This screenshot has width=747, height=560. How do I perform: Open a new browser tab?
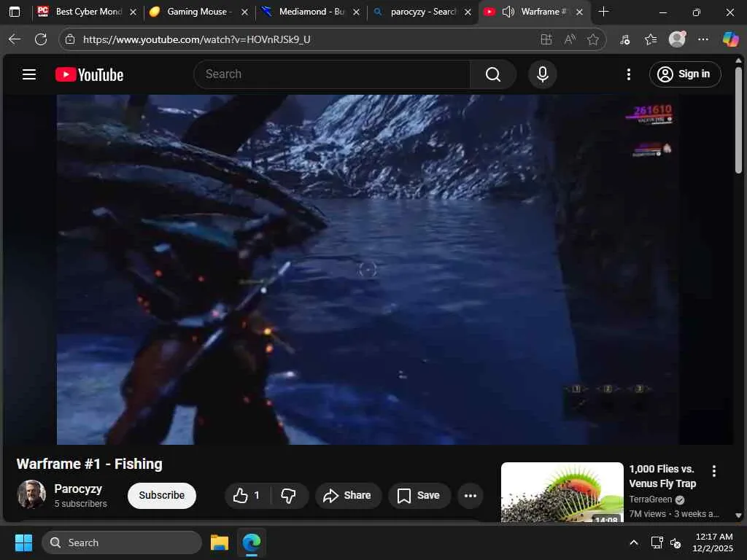[x=603, y=12]
